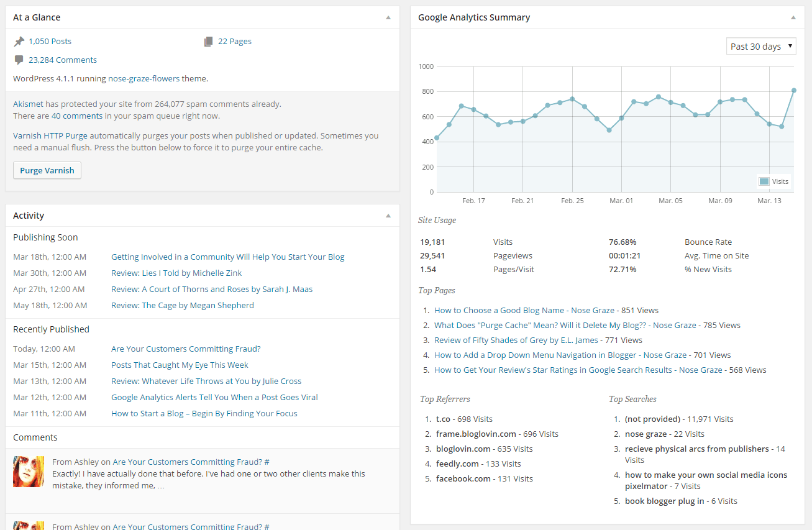The image size is (812, 530).
Task: Open top page How to Choose a Good Blog Name
Action: 499,310
